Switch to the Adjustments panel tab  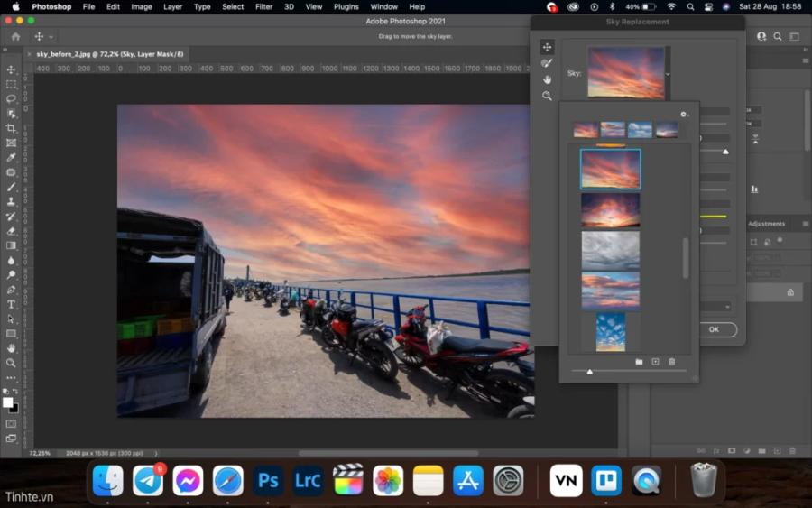[766, 224]
